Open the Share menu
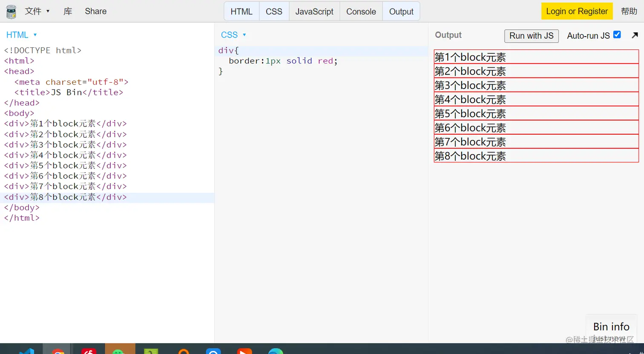 coord(96,11)
